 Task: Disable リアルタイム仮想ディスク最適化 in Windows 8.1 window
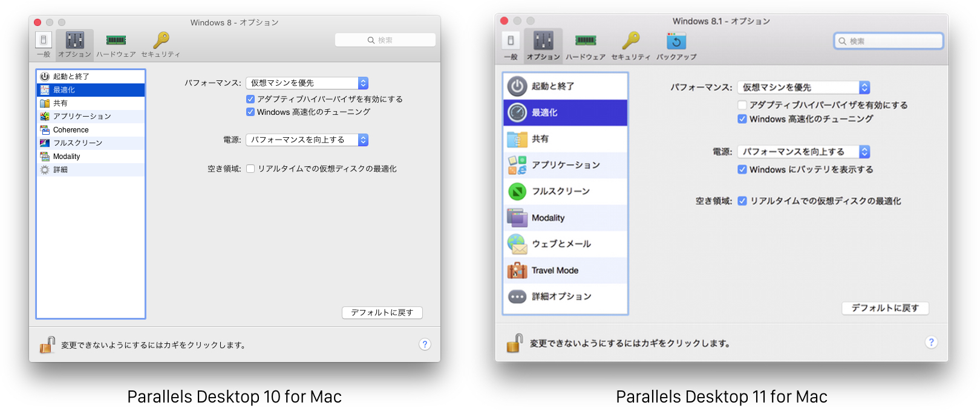[742, 201]
